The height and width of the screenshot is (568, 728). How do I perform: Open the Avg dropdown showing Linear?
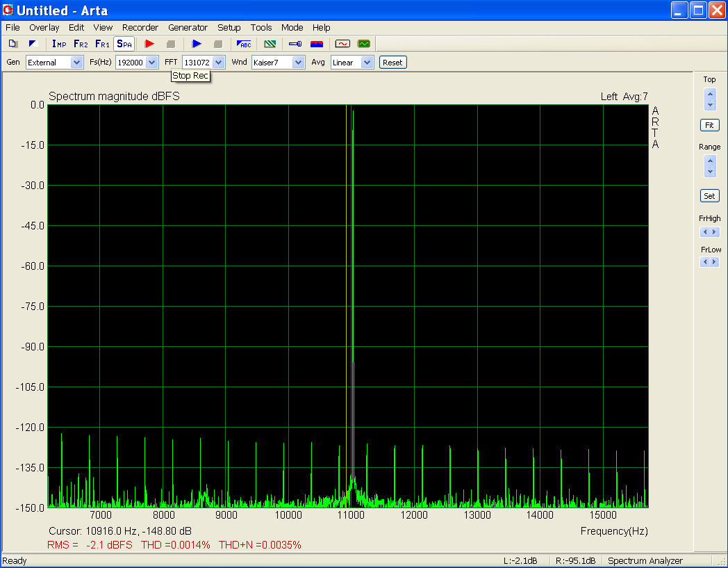click(352, 63)
